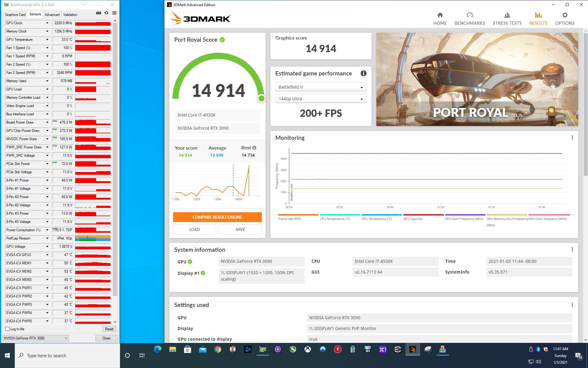
Task: Open the NVIDIA GeForce RTX 3090 device selector
Action: [36, 338]
